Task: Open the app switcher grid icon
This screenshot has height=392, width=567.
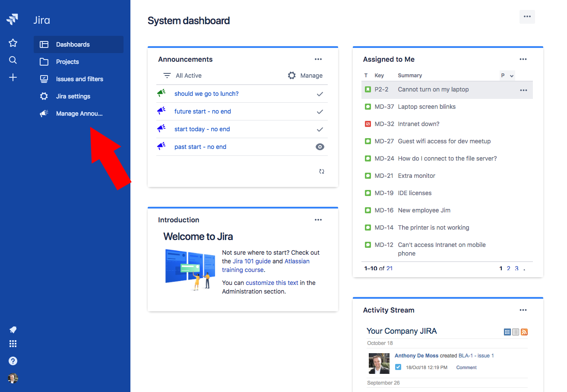Action: (13, 344)
